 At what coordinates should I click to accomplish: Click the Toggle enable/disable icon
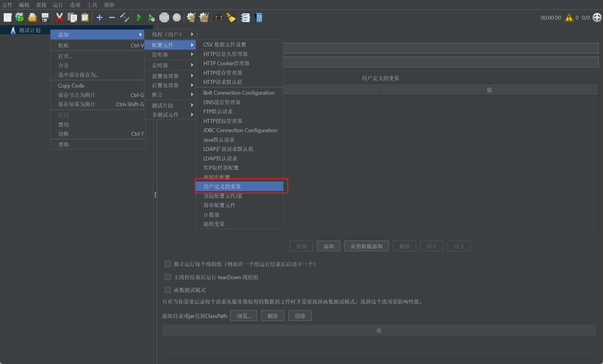click(124, 18)
